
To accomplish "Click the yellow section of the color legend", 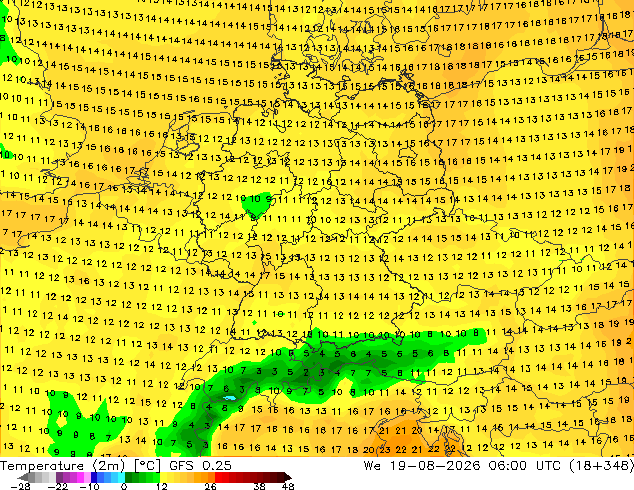I will point(170,477).
